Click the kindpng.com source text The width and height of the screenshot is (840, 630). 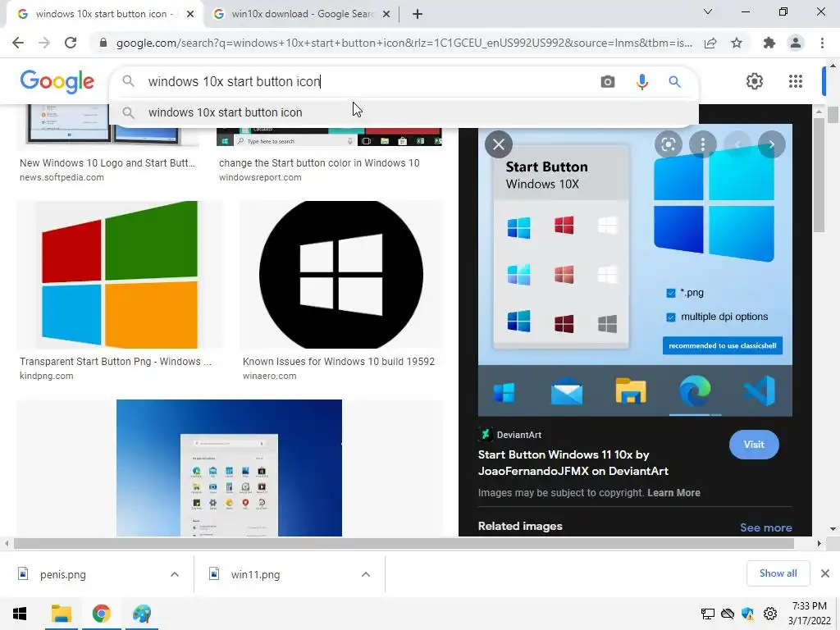pos(47,376)
